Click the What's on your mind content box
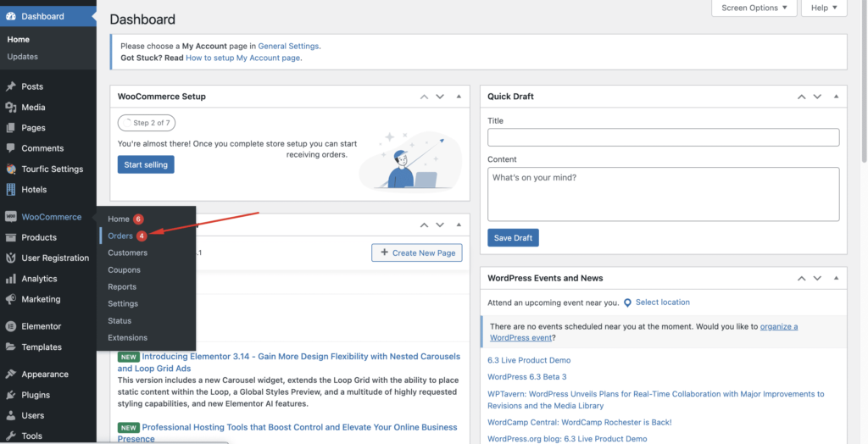The image size is (868, 444). [x=663, y=194]
